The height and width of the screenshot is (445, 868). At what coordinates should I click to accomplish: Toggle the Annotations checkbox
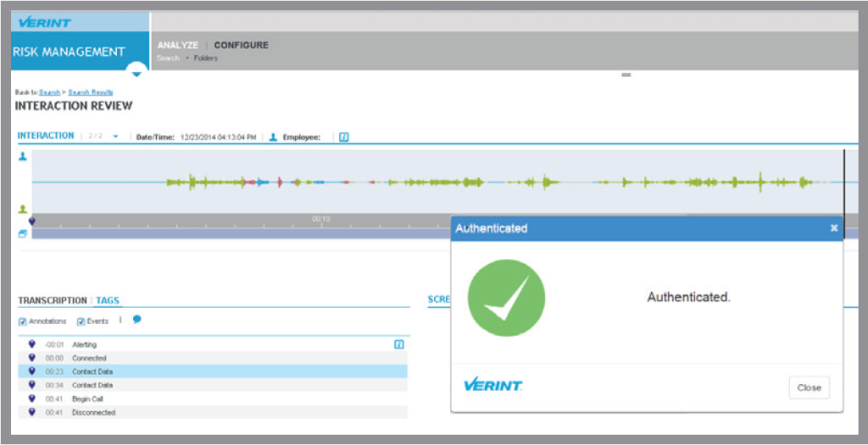(23, 321)
